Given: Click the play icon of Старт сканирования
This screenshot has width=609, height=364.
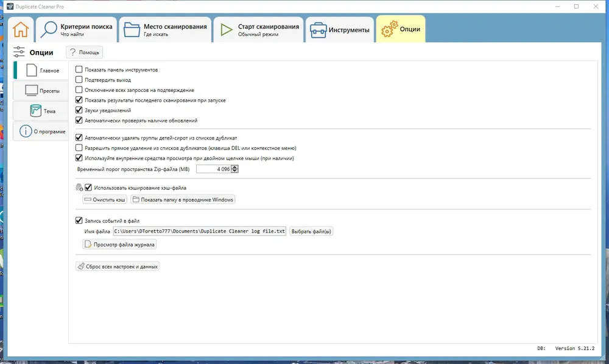Looking at the screenshot, I should (226, 30).
